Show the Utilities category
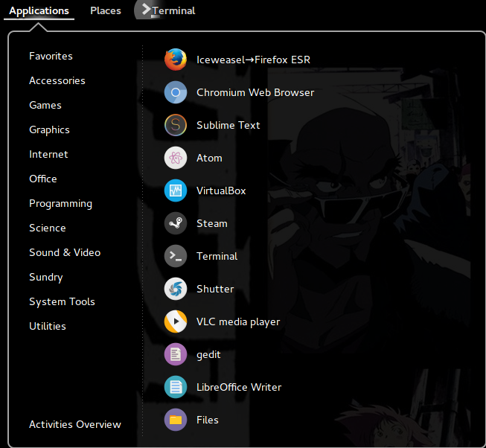Image resolution: width=486 pixels, height=448 pixels. coord(48,326)
